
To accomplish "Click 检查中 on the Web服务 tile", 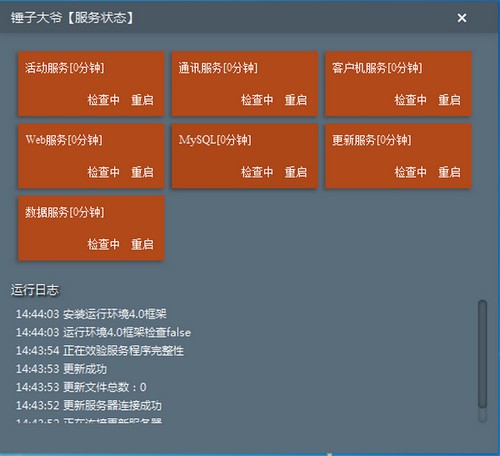I will (x=103, y=172).
